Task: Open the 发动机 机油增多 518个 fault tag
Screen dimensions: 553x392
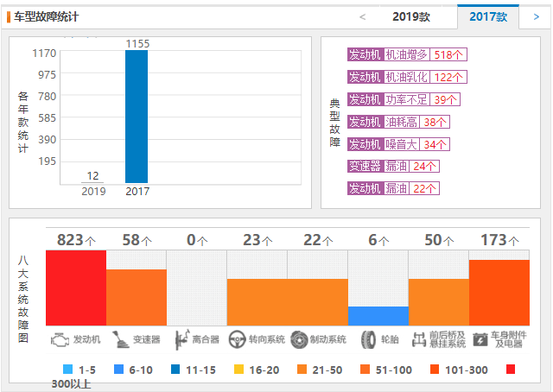Action: point(407,54)
